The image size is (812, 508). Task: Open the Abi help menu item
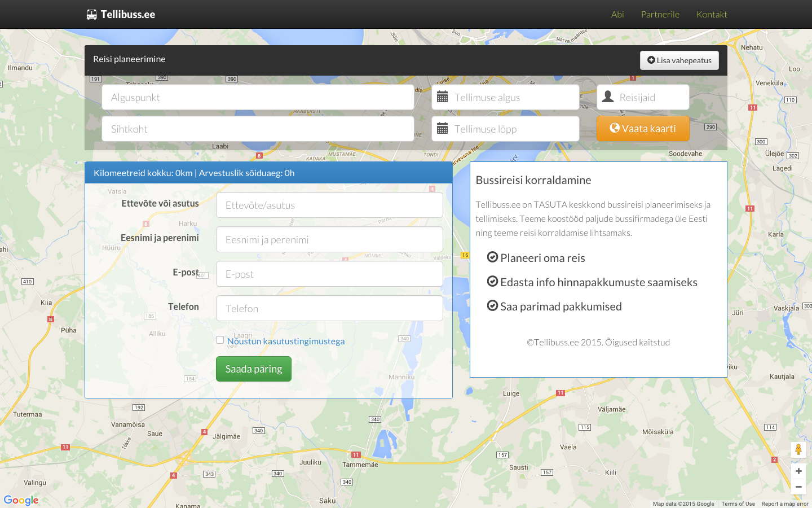[x=617, y=15]
